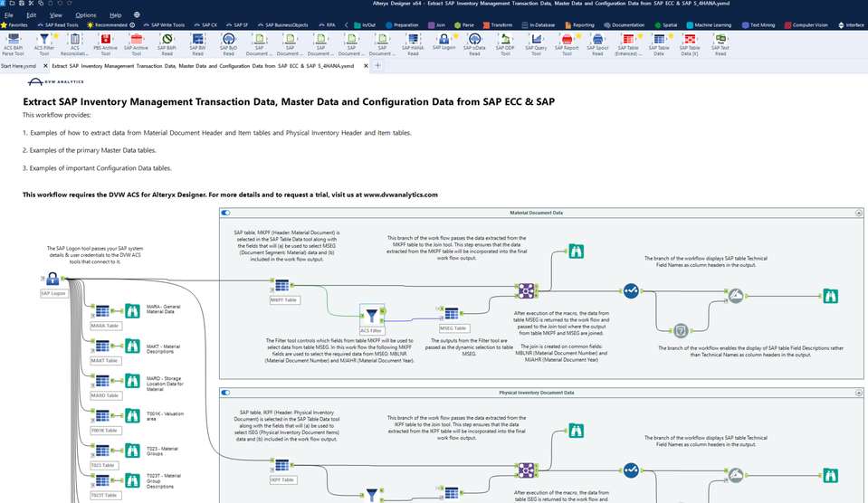Select the PBS Archive Tool icon
Screen dimensions: 868x503
pos(105,39)
